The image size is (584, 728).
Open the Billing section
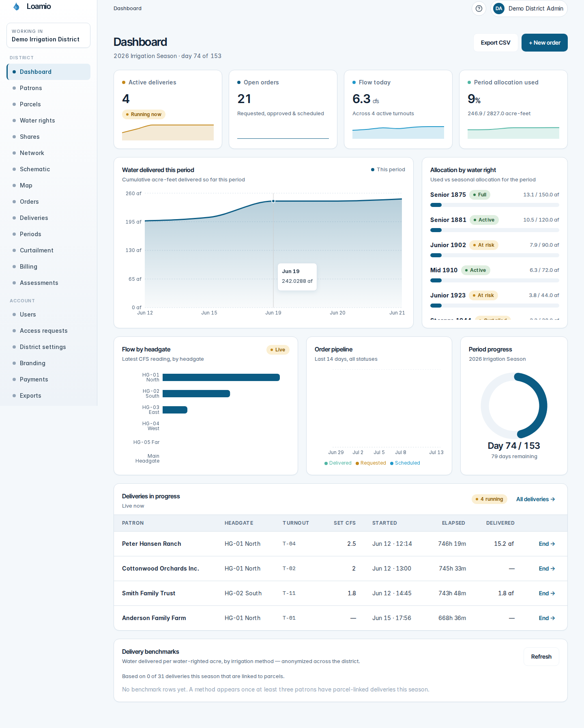49,267
